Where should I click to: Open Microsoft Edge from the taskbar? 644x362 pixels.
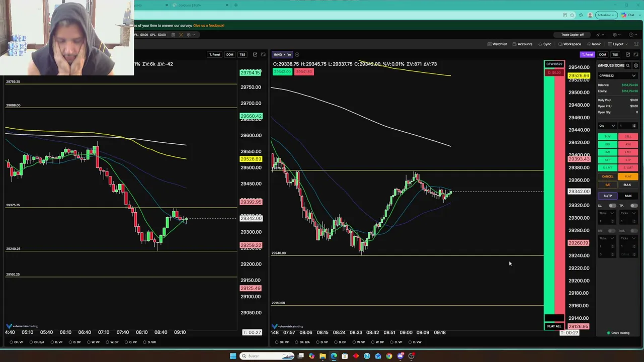[334, 356]
